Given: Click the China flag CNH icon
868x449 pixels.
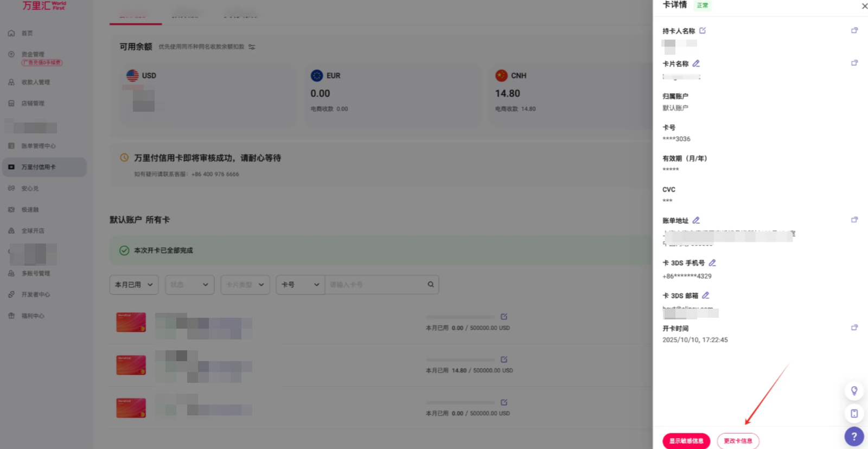Looking at the screenshot, I should 501,75.
